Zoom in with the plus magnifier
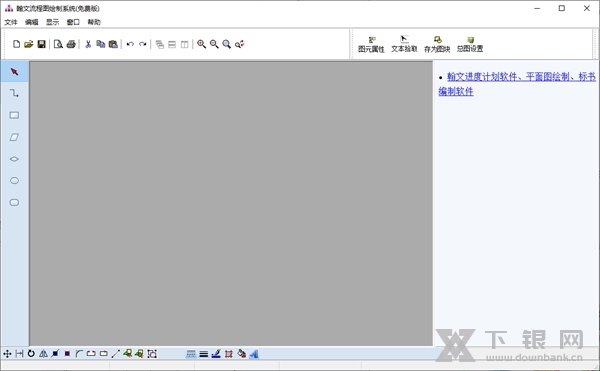 (202, 44)
